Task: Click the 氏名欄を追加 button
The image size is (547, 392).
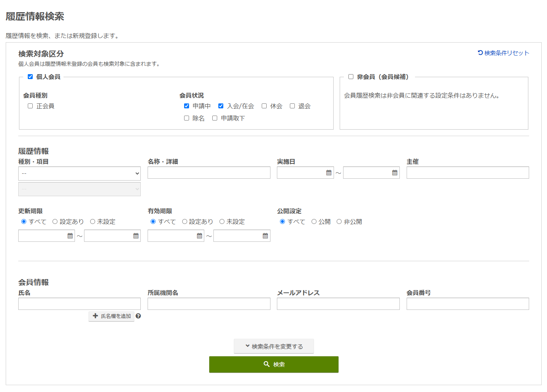Action: pos(111,316)
